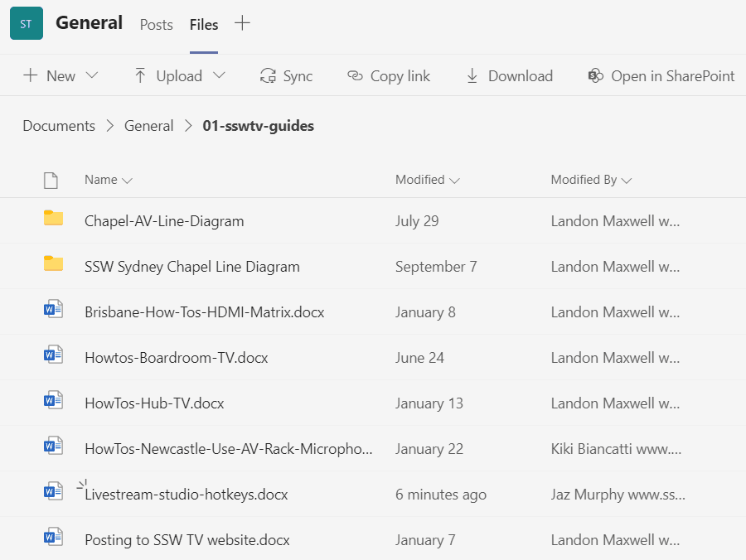Go to General folder in breadcrumb
746x560 pixels.
click(x=148, y=126)
